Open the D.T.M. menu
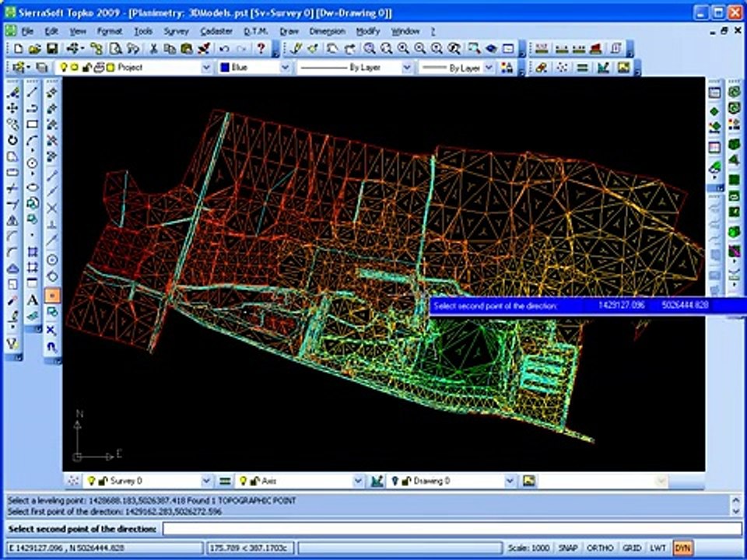 click(x=256, y=31)
